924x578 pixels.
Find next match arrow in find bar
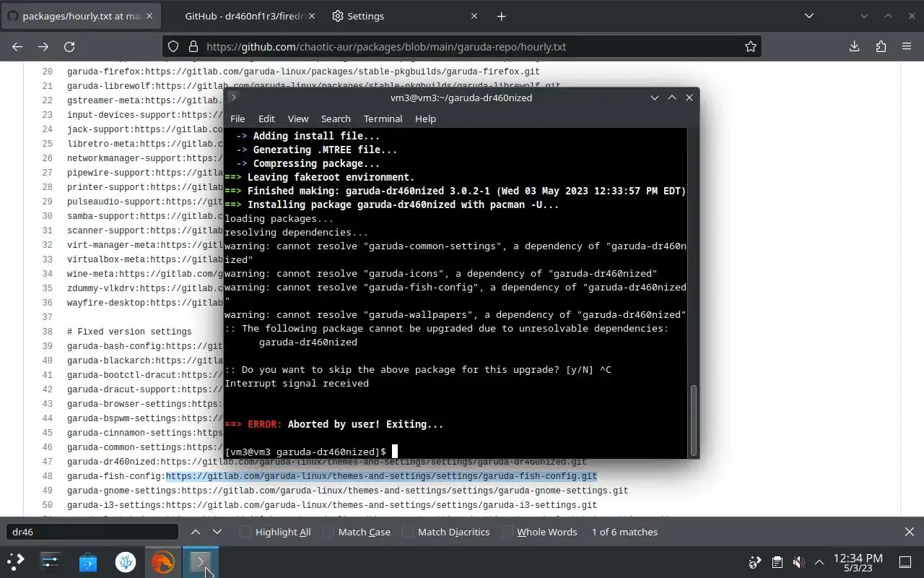[217, 532]
